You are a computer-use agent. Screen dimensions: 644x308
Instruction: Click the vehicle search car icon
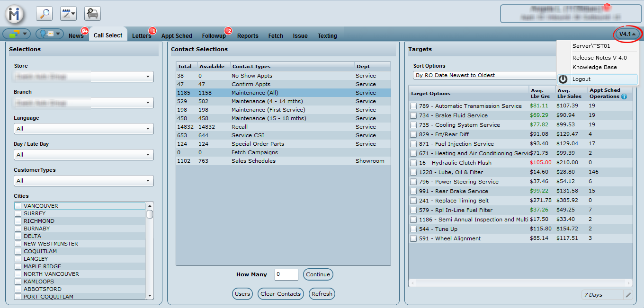click(x=92, y=14)
